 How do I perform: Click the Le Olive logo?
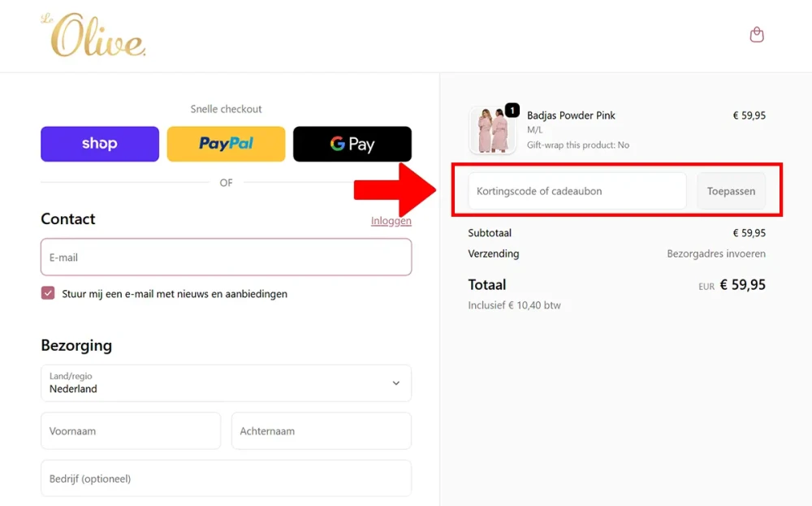[x=93, y=36]
